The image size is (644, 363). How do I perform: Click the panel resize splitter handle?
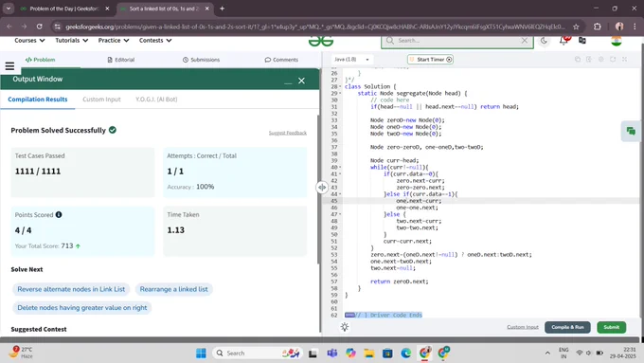click(x=322, y=187)
